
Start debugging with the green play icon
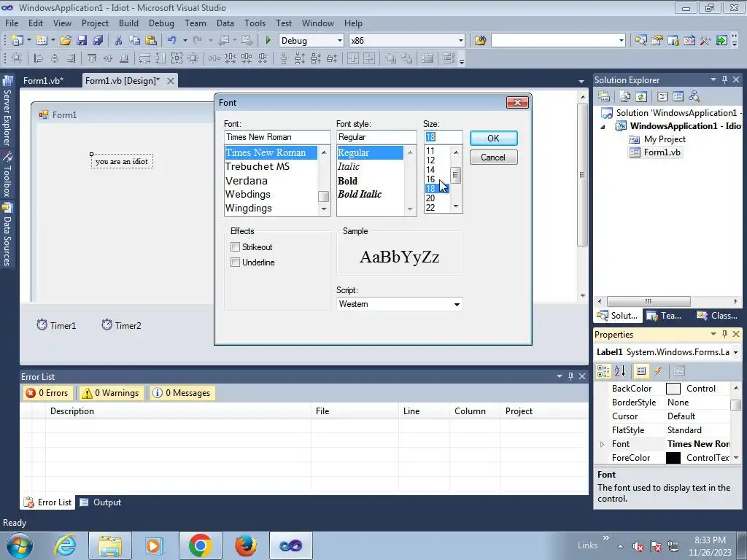click(x=268, y=41)
